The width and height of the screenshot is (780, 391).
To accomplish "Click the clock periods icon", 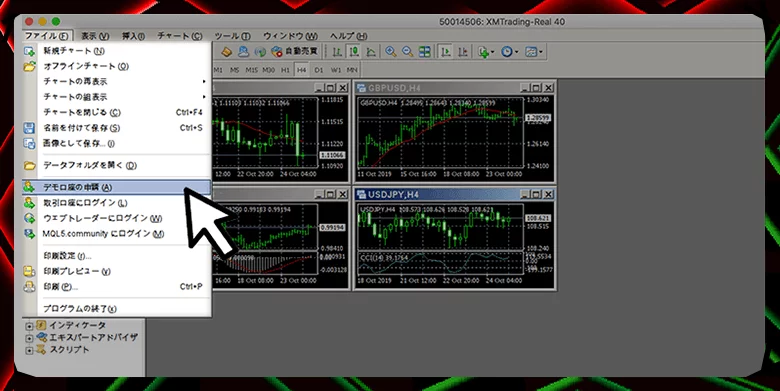I will (x=507, y=51).
